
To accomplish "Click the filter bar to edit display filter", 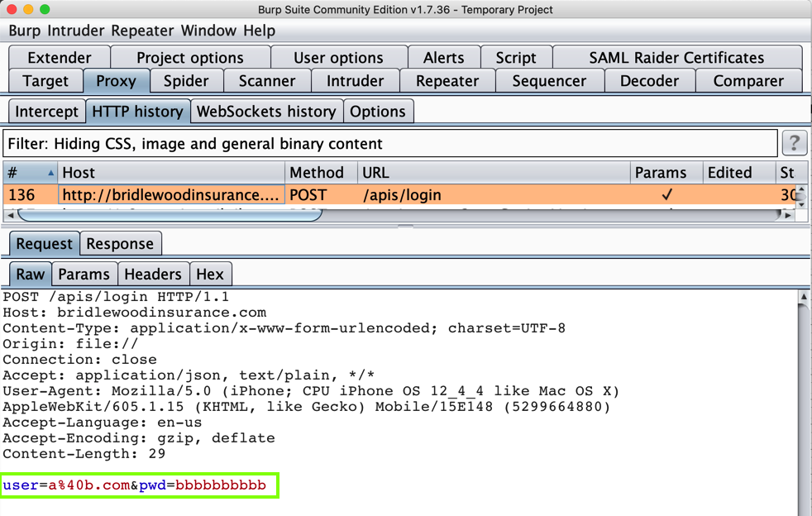I will (x=390, y=144).
